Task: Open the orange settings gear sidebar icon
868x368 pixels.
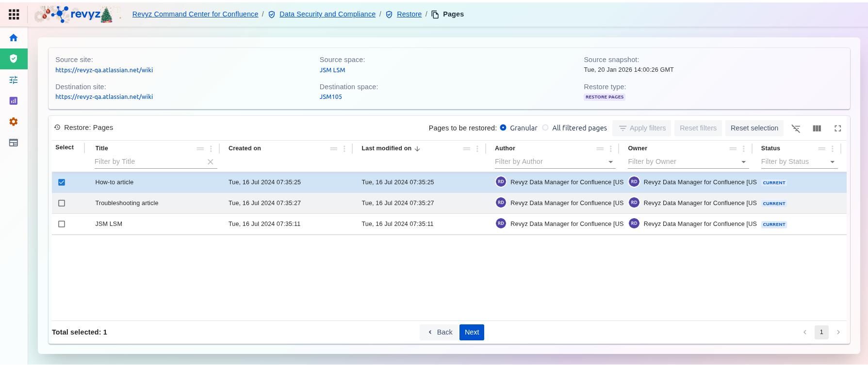Action: 14,122
